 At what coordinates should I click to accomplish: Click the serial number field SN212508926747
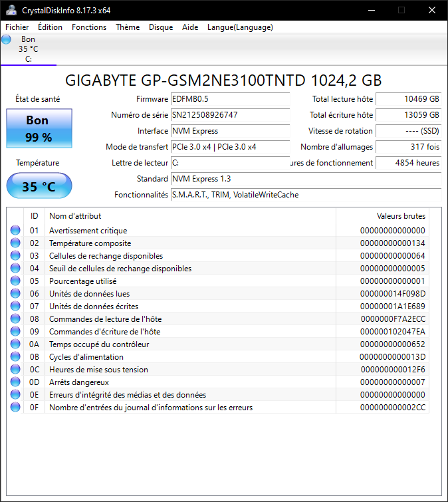231,115
